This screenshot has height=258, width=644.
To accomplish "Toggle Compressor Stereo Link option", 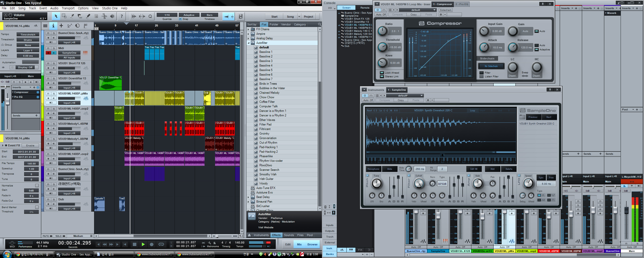I will click(x=382, y=77).
